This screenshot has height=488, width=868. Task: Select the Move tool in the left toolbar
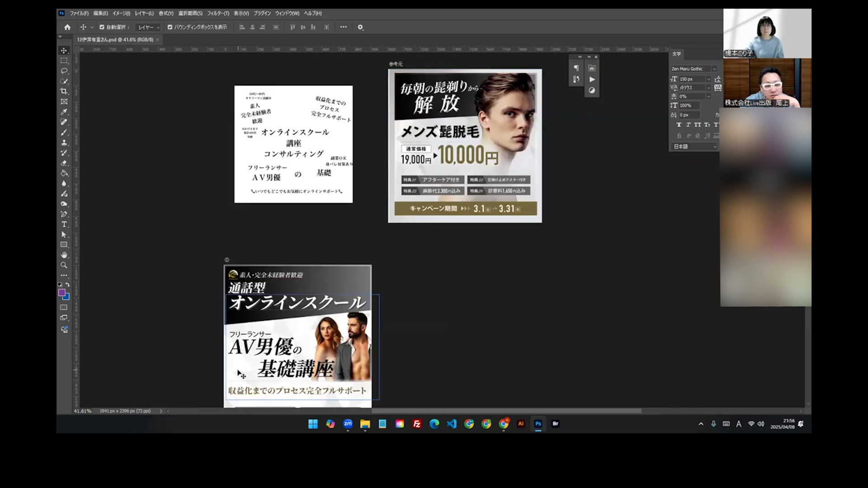[64, 50]
